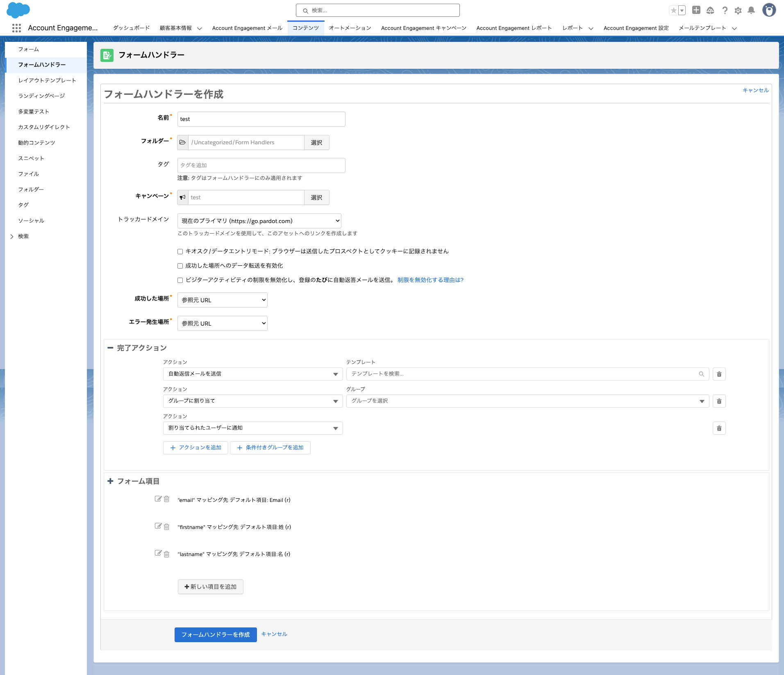Expand the フォーム項目 section

[110, 481]
